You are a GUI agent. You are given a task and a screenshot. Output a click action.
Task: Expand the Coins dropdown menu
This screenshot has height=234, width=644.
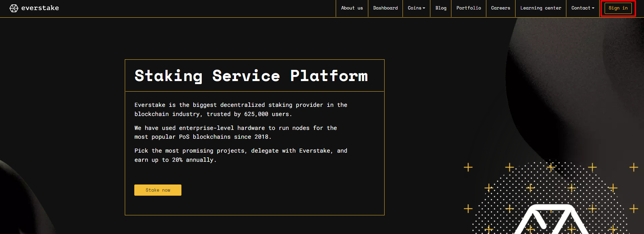pos(416,8)
